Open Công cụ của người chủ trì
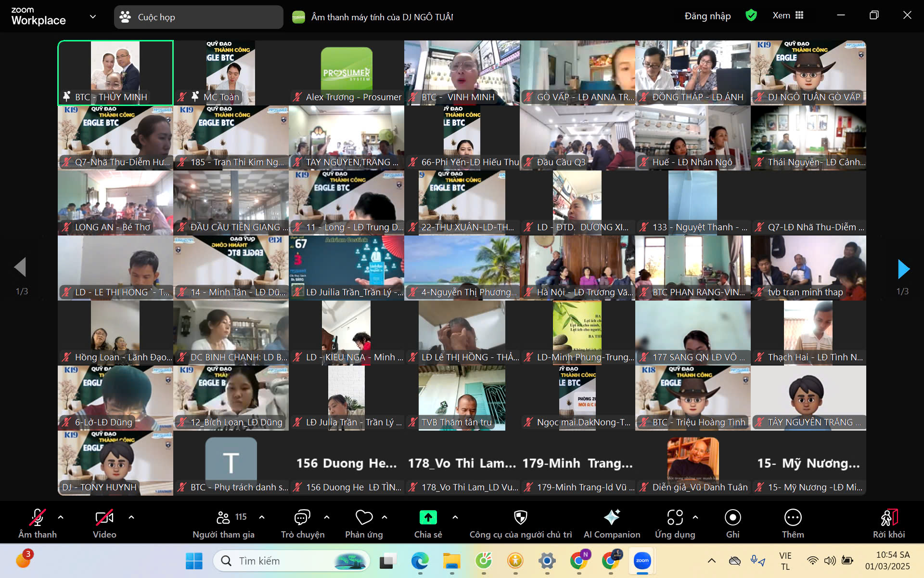Screen dimensions: 924x578 [521, 518]
